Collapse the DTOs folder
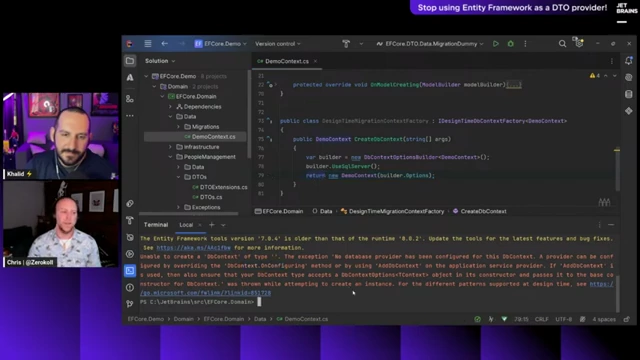640x360 pixels. 178,177
